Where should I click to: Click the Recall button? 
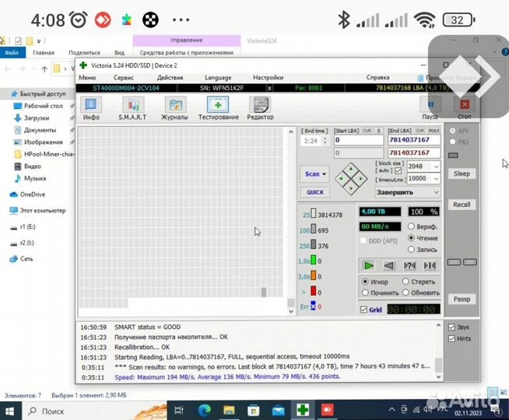[x=462, y=205]
